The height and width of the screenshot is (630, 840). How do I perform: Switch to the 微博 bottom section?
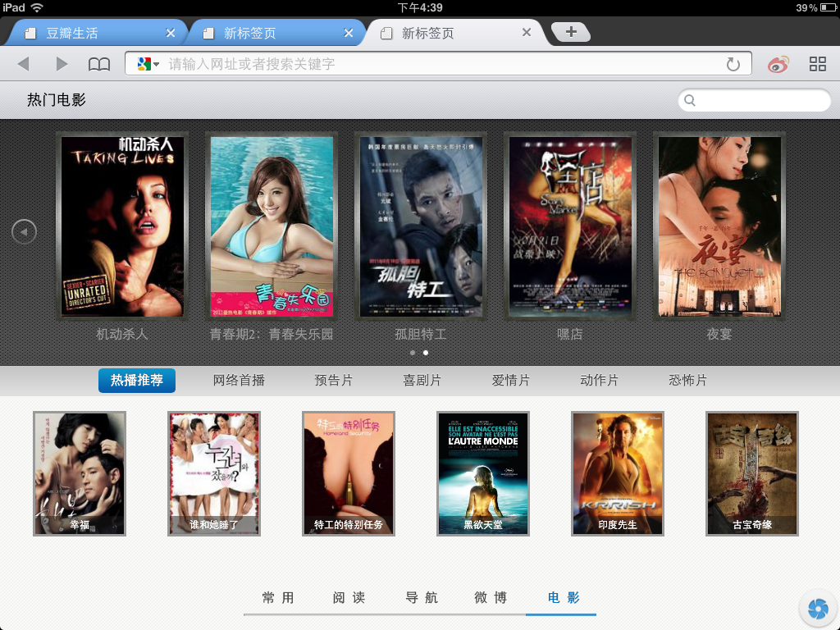(x=491, y=598)
